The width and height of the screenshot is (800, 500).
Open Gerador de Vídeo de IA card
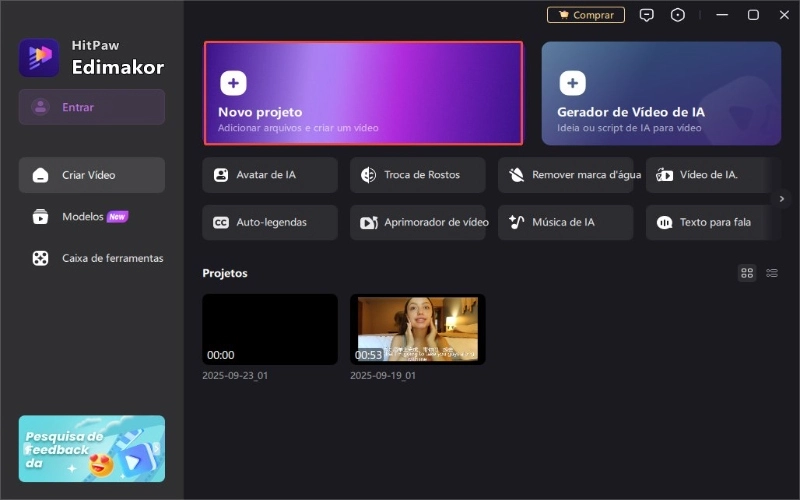coord(661,93)
